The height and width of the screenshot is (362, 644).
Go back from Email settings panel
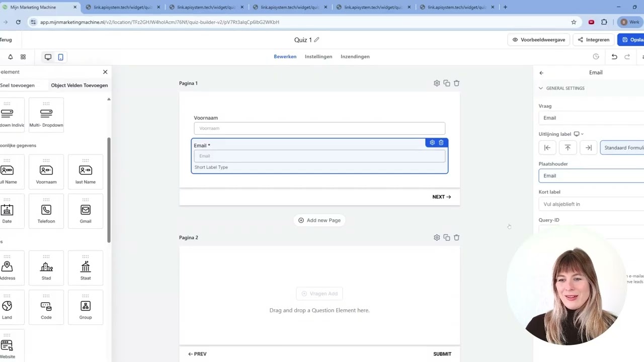tap(541, 73)
